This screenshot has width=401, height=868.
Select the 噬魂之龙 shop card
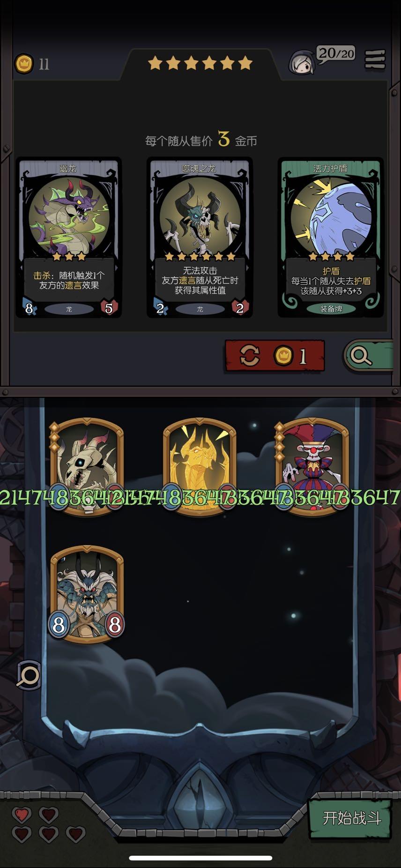click(x=200, y=238)
